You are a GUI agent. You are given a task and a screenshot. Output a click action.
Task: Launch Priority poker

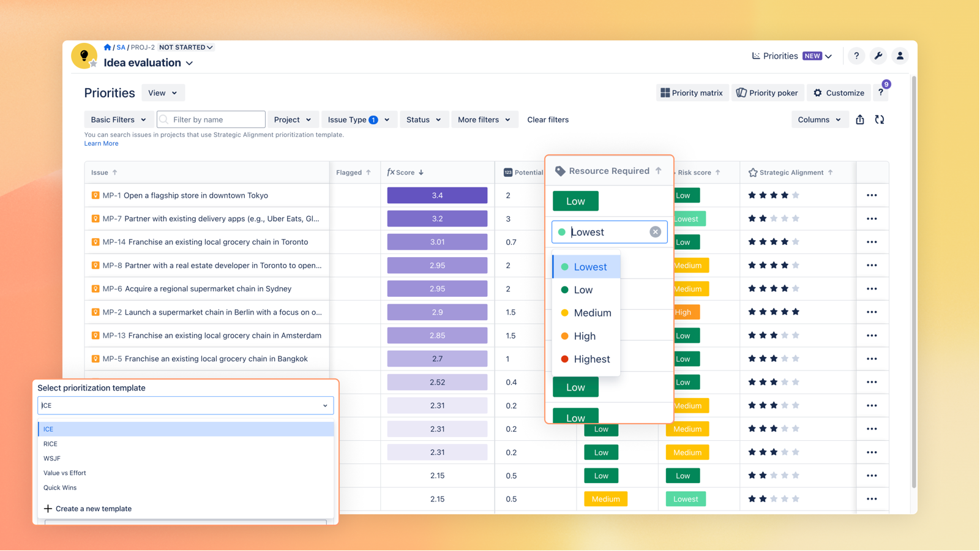click(767, 92)
